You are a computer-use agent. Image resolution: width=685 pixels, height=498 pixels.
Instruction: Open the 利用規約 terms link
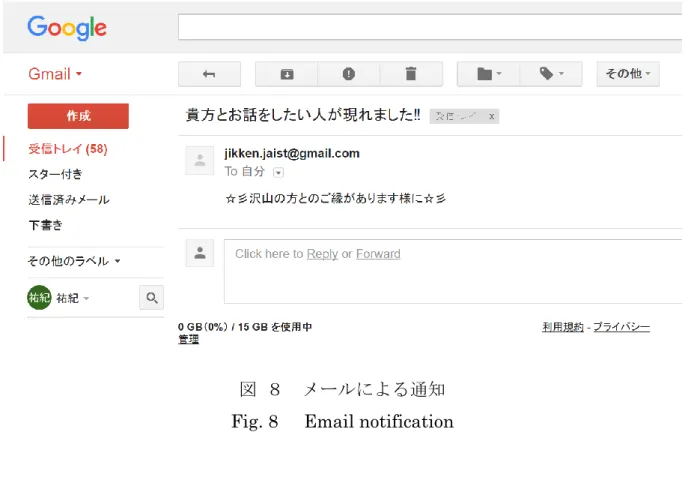tap(563, 327)
